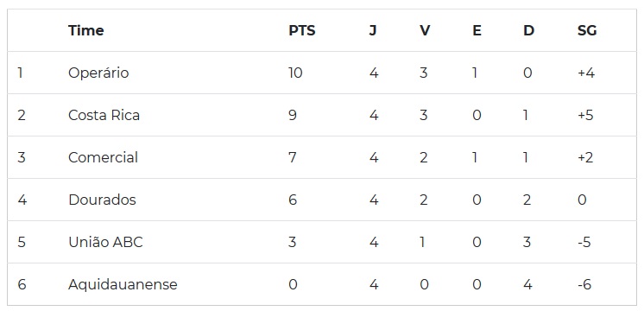Click rank number 6 in last row

22,284
